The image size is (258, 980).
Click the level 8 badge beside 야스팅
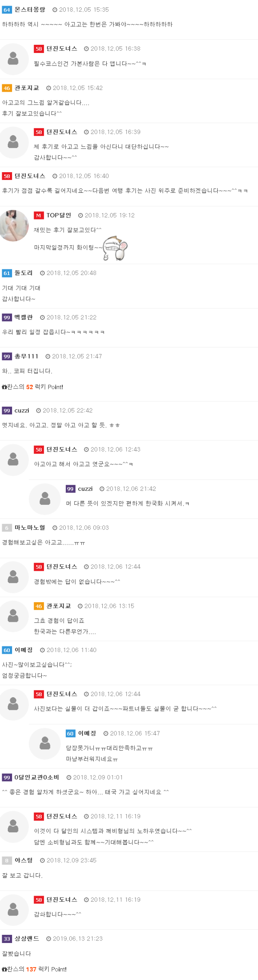coord(7,861)
